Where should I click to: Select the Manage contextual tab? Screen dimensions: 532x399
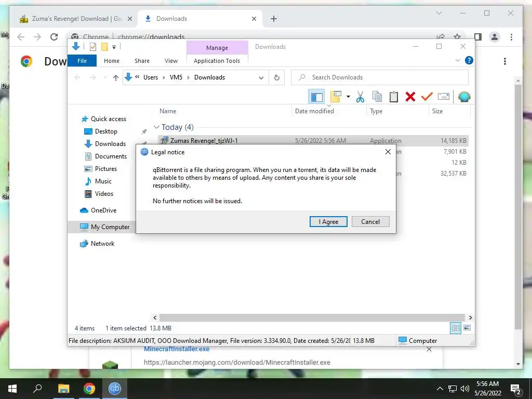coord(217,48)
